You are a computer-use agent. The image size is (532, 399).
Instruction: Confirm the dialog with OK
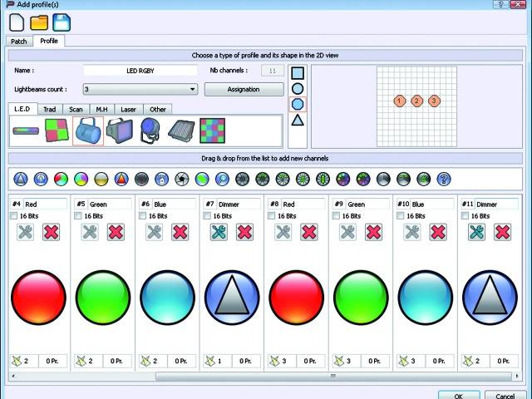pos(459,396)
